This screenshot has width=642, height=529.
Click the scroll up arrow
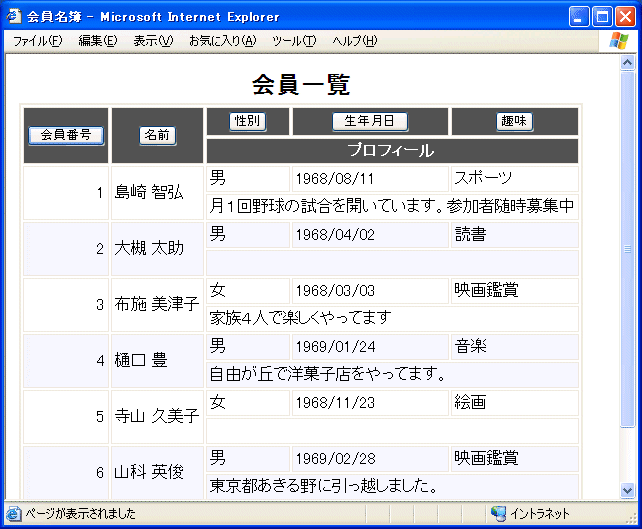(x=627, y=62)
